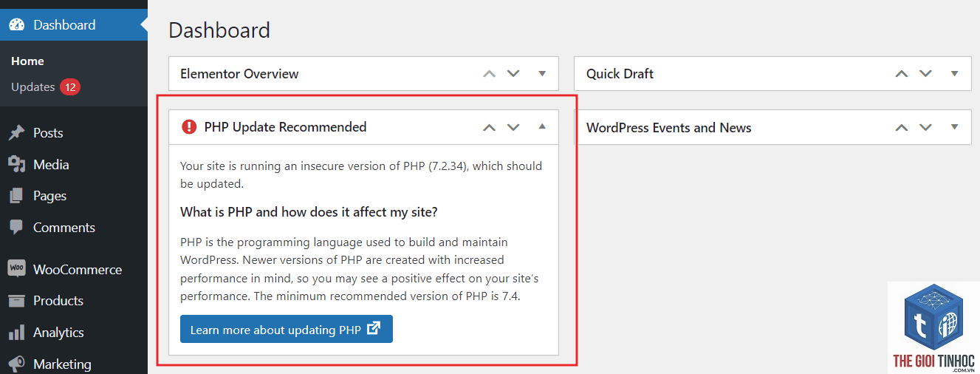Expand the WordPress Events and News panel
The height and width of the screenshot is (374, 980).
(x=954, y=127)
